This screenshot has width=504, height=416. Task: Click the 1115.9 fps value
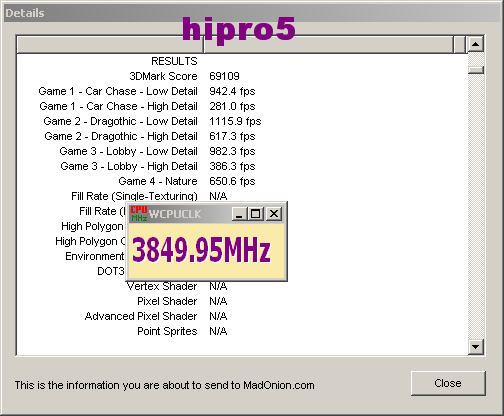click(235, 121)
